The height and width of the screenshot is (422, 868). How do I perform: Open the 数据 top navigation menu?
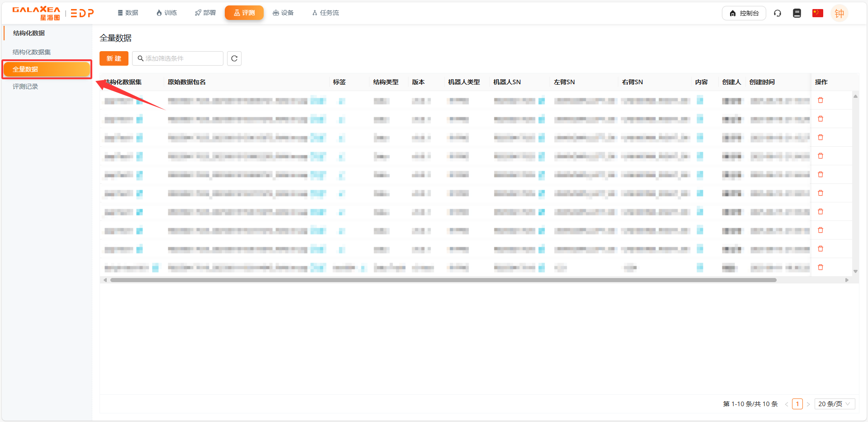128,13
